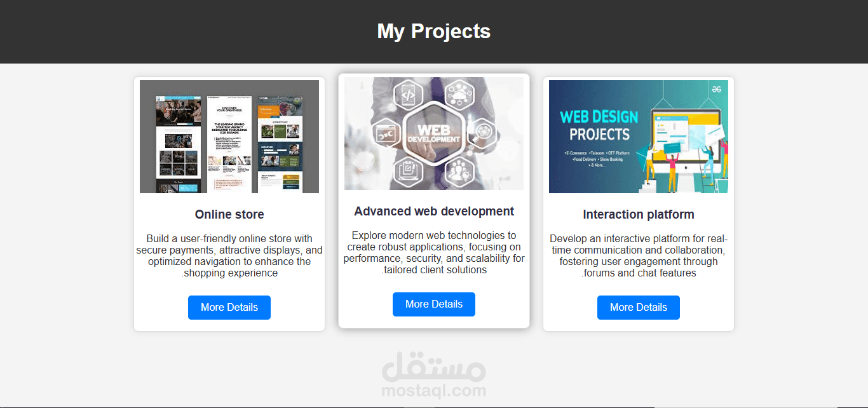Click the 'Advanced web development' card title
Viewport: 868px width, 408px height.
pos(434,212)
